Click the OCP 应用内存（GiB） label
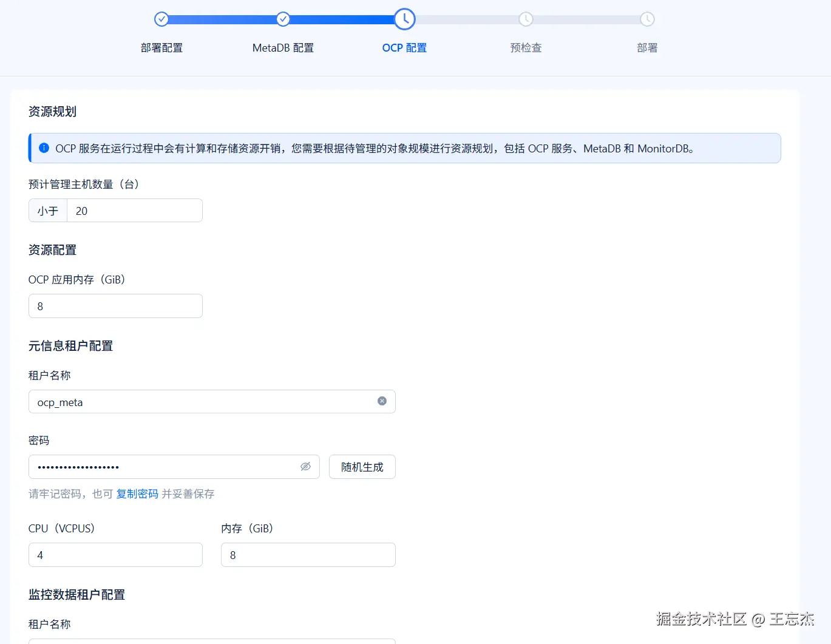Screen dimensions: 831x644 [76, 280]
